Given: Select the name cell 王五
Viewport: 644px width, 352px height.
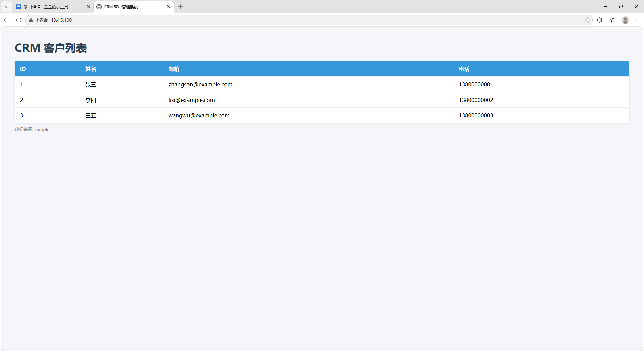Looking at the screenshot, I should [91, 115].
